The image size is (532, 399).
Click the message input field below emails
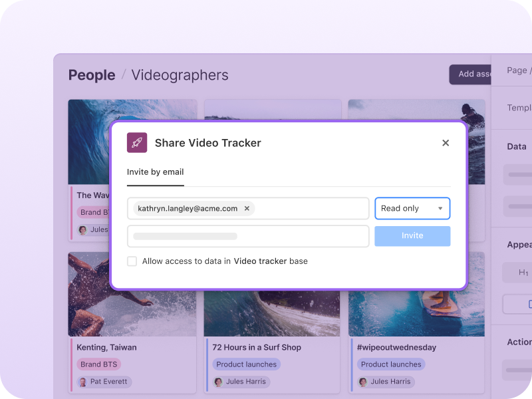click(x=248, y=236)
